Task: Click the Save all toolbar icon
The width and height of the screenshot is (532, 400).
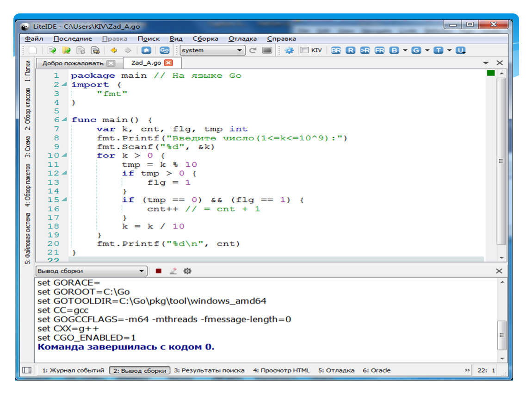Action: coord(96,50)
